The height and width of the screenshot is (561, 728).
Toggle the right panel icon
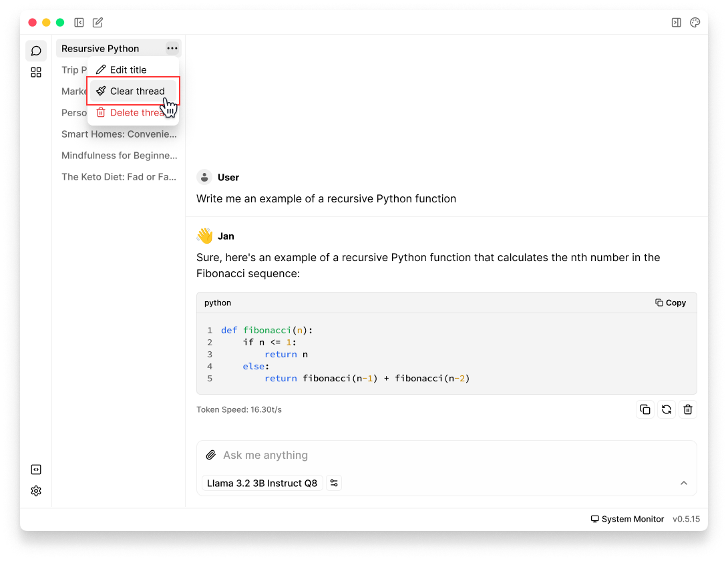676,22
